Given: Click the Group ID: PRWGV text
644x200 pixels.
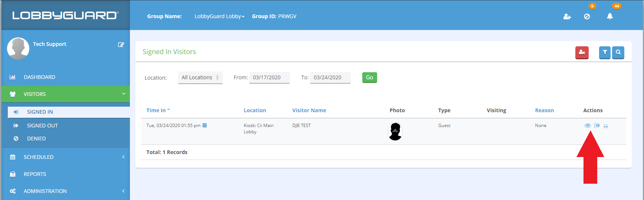Looking at the screenshot, I should coord(274,16).
